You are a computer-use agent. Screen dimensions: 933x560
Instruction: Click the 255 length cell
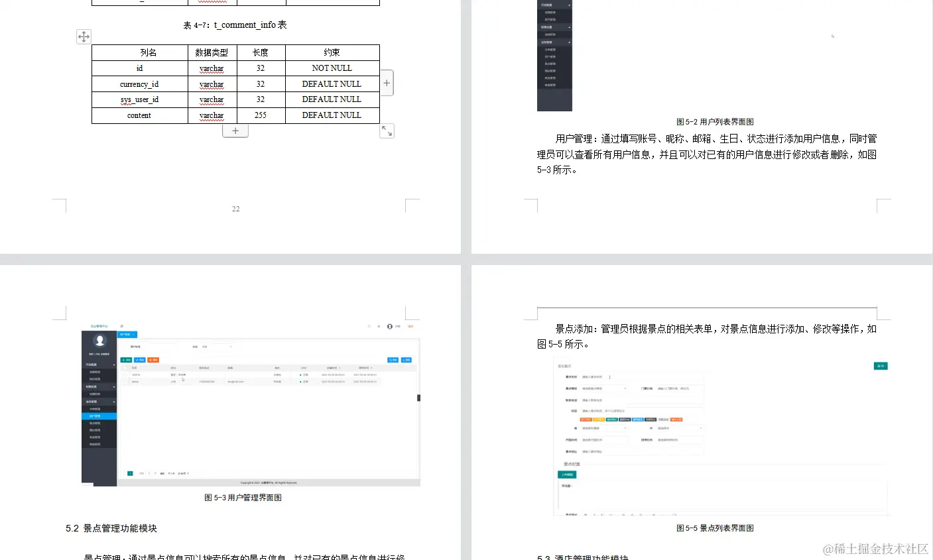point(261,115)
